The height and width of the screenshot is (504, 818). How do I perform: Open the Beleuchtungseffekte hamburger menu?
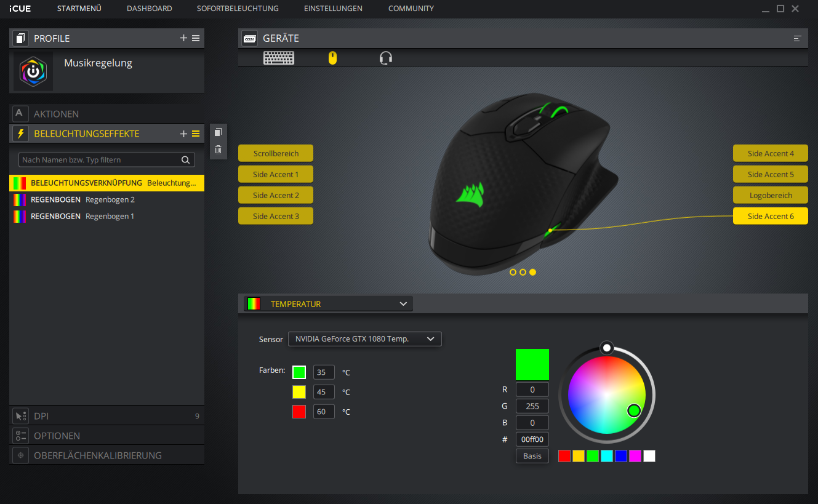(196, 134)
